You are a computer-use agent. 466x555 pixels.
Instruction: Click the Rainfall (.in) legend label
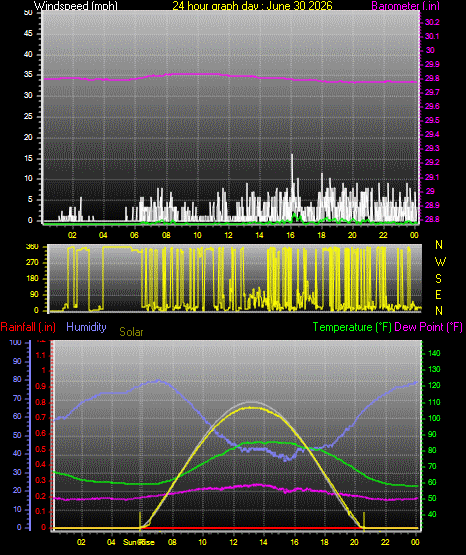point(28,327)
